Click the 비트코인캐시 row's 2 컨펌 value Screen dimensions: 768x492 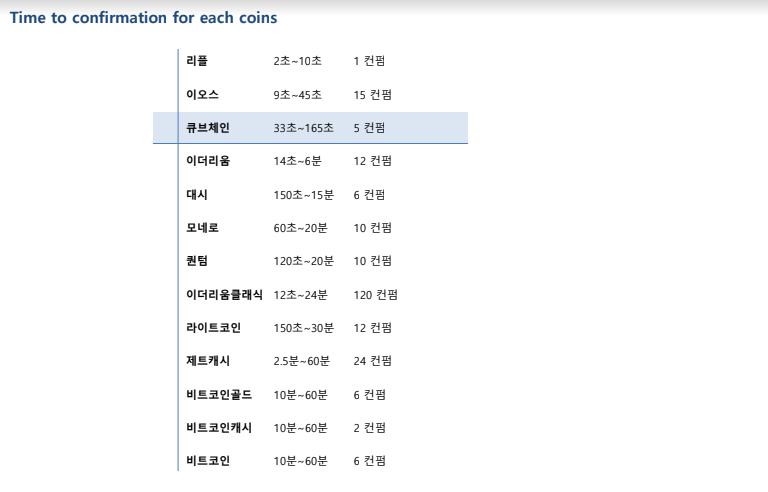point(370,428)
